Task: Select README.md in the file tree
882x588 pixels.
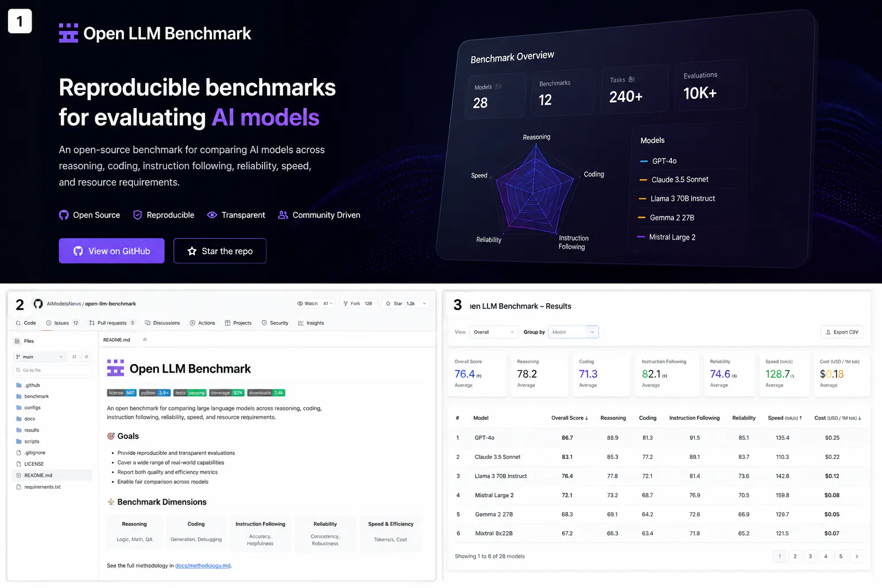Action: (52, 475)
